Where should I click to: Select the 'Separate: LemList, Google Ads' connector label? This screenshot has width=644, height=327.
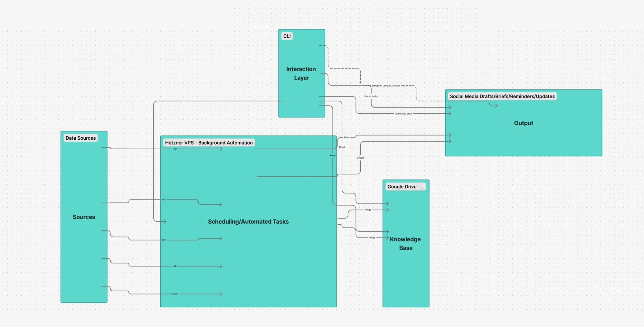coord(388,86)
